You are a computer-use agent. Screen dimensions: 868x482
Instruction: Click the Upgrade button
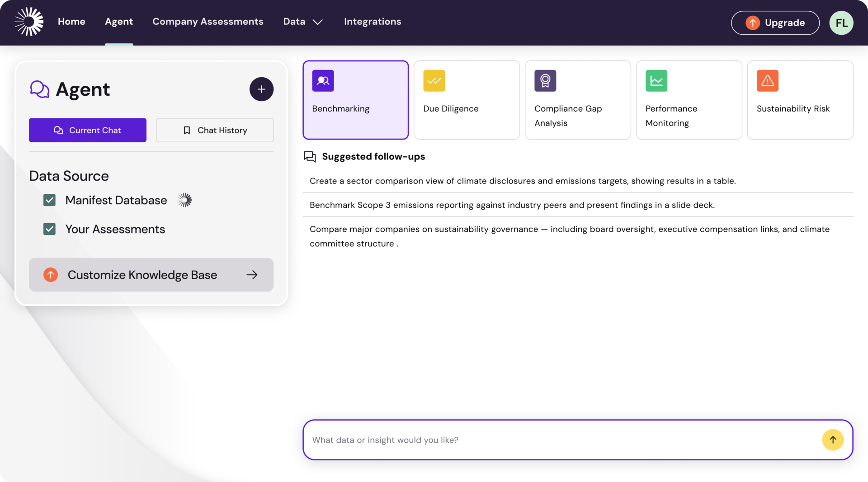(x=775, y=23)
